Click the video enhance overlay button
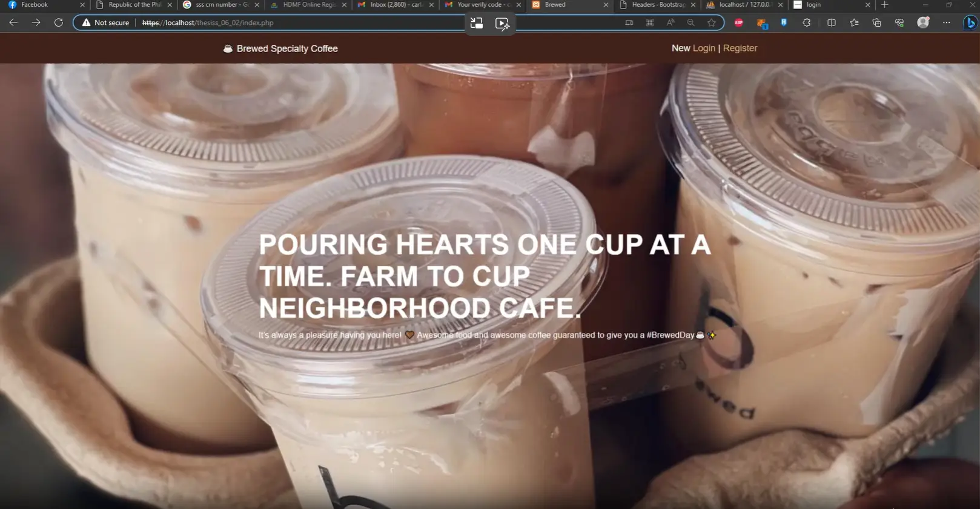This screenshot has height=509, width=980. (502, 23)
